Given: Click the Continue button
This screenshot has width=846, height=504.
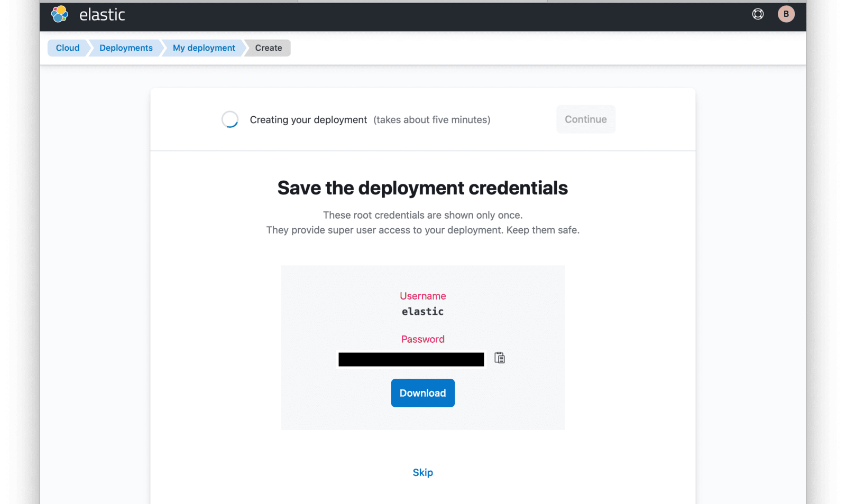Looking at the screenshot, I should 585,119.
